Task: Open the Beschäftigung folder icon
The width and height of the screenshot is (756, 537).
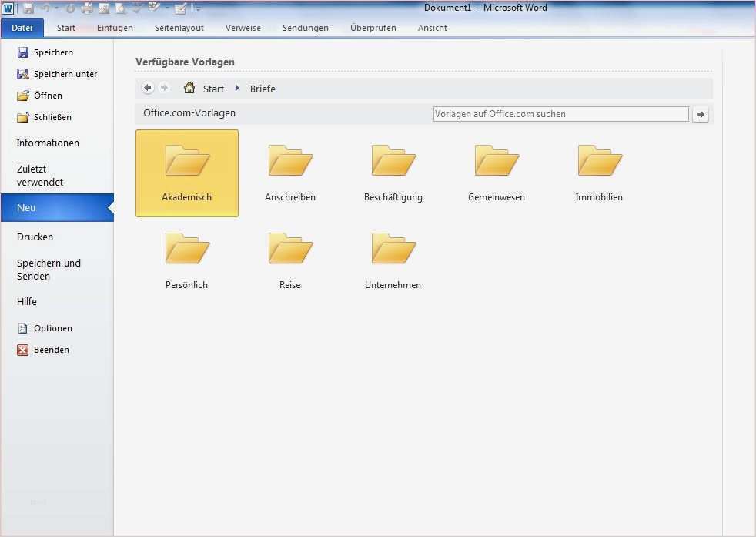Action: click(x=393, y=161)
